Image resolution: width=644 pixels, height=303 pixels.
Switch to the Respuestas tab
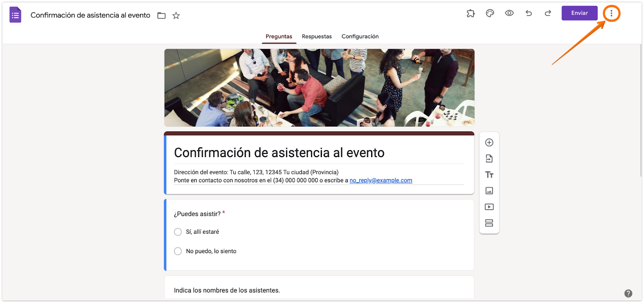317,36
